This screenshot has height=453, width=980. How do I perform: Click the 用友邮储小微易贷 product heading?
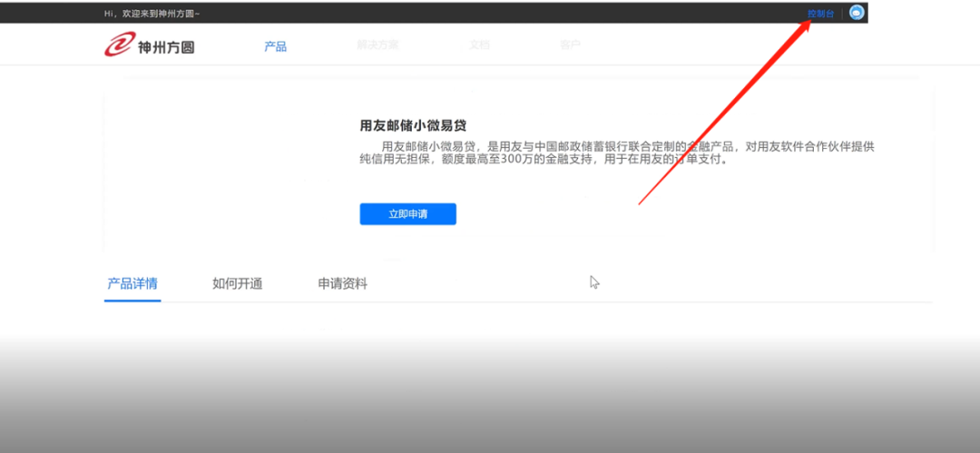tap(418, 125)
